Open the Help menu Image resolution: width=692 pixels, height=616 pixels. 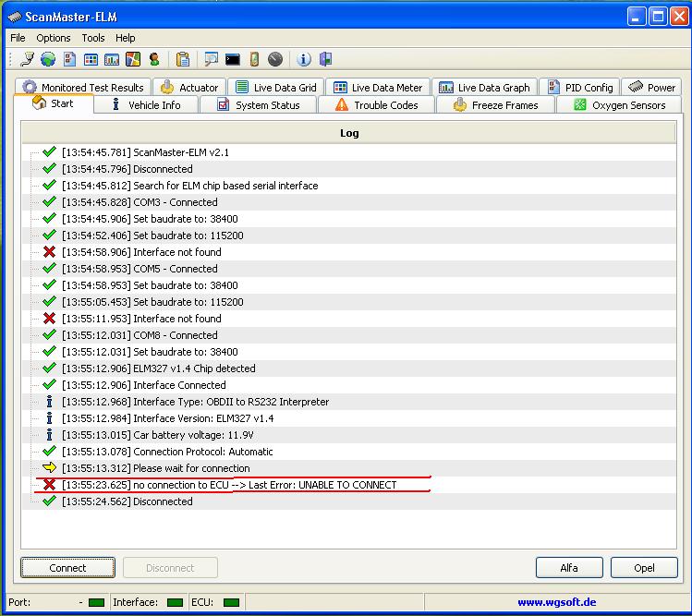[126, 38]
